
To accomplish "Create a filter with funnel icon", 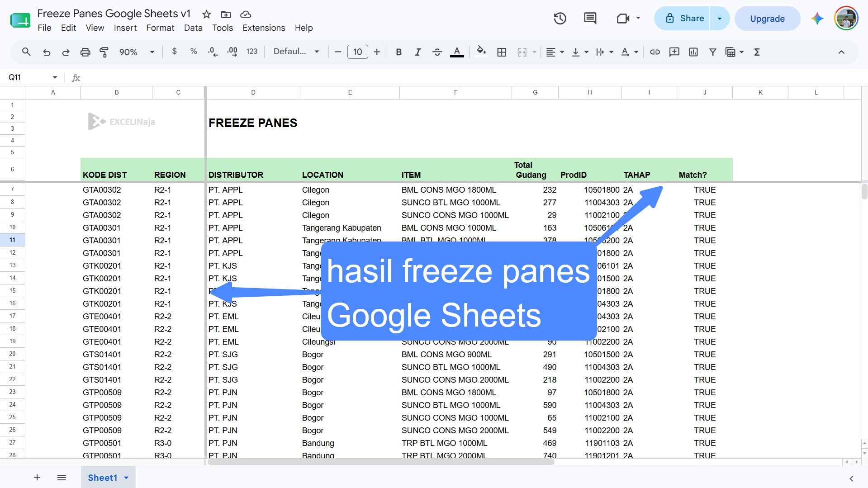I will click(x=713, y=52).
